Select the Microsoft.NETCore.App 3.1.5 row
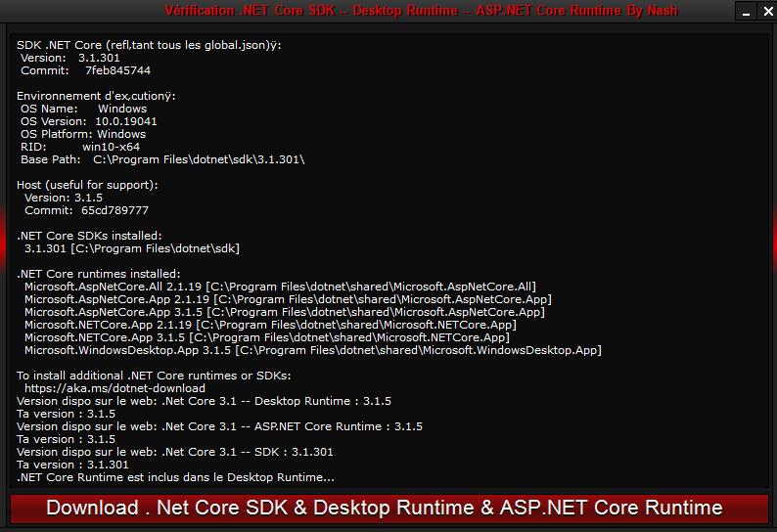Screen dimensions: 777x532 pos(267,337)
